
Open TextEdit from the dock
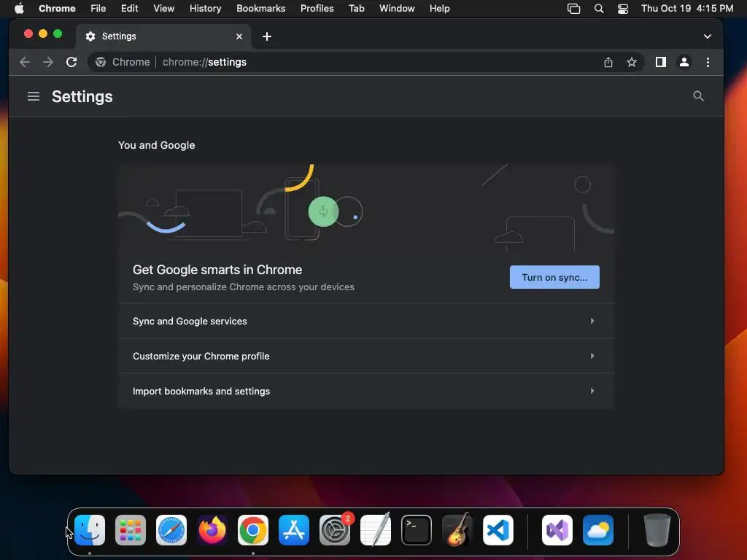(376, 530)
